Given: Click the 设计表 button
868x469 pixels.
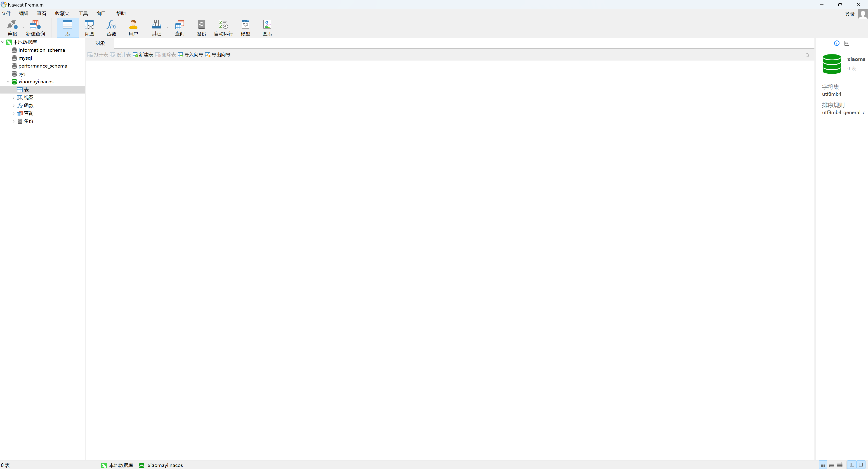Looking at the screenshot, I should [120, 54].
